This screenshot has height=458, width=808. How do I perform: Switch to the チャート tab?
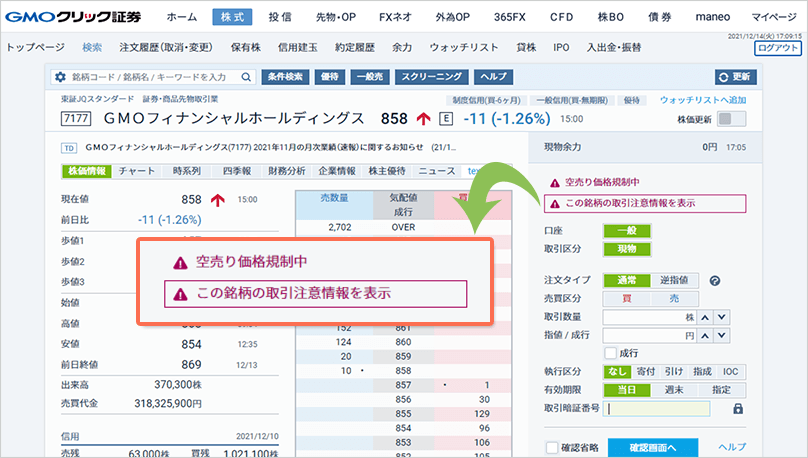tap(136, 171)
